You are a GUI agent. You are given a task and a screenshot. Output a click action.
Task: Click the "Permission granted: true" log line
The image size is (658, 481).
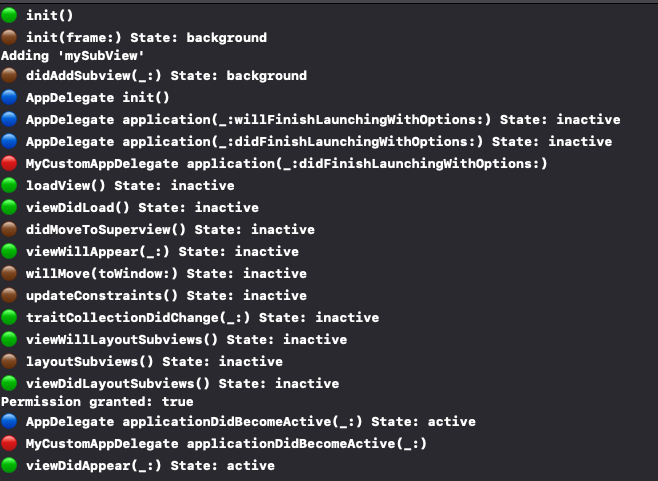pyautogui.click(x=97, y=402)
